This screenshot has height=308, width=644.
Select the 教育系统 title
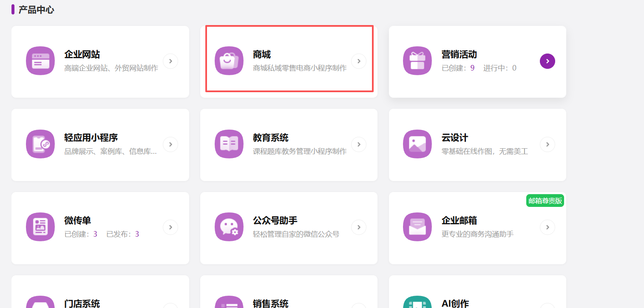pyautogui.click(x=271, y=138)
